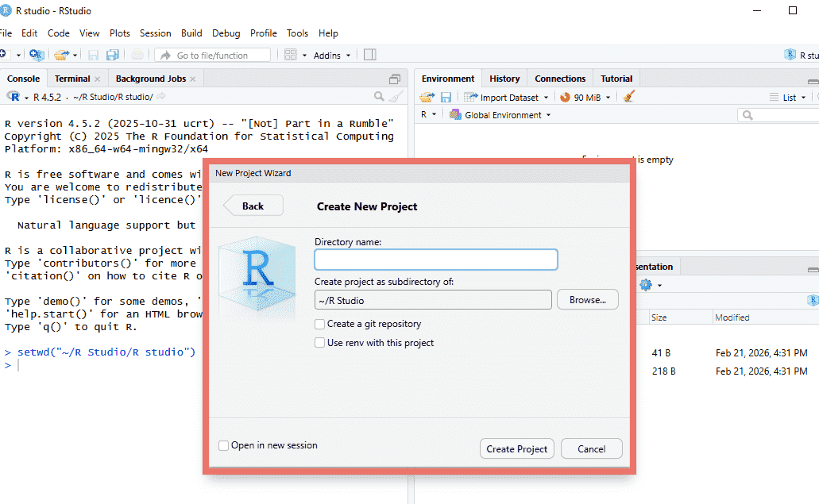Click view current working directory arrow icon
The width and height of the screenshot is (819, 504).
pos(161,97)
